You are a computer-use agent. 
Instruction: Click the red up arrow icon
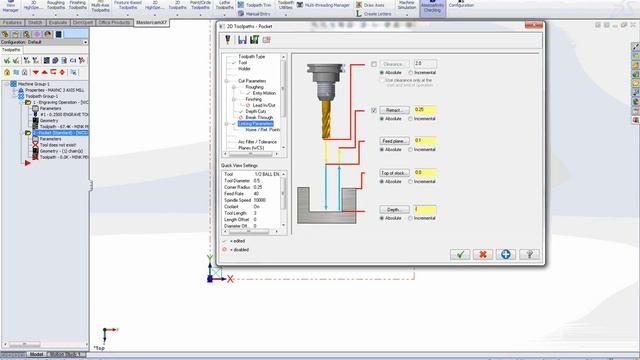click(x=44, y=72)
